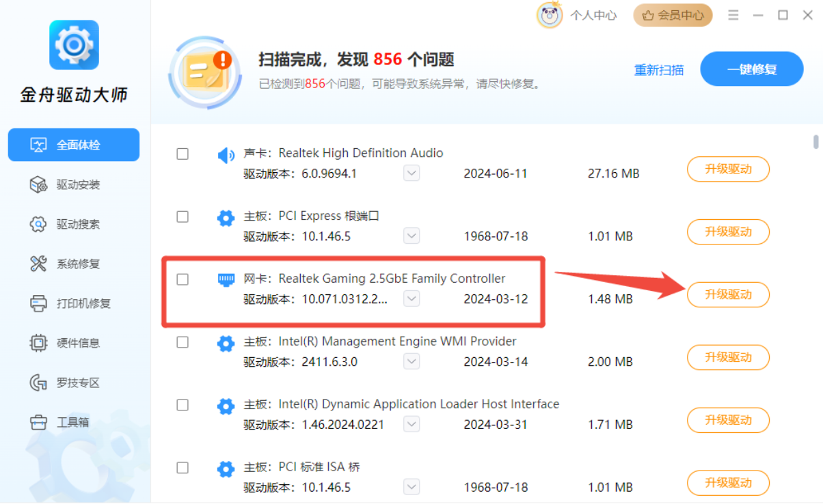
Task: Click 重新扫描 to rescan drivers
Action: (x=658, y=69)
